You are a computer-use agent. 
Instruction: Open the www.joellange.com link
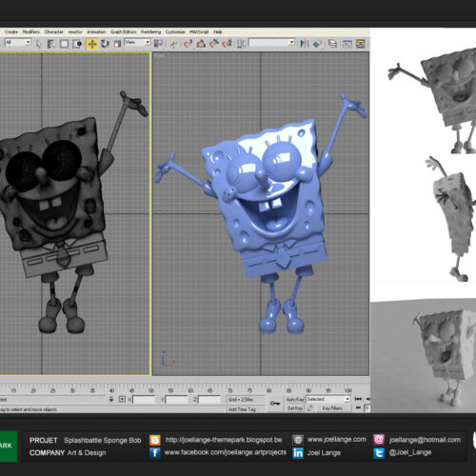(x=337, y=440)
